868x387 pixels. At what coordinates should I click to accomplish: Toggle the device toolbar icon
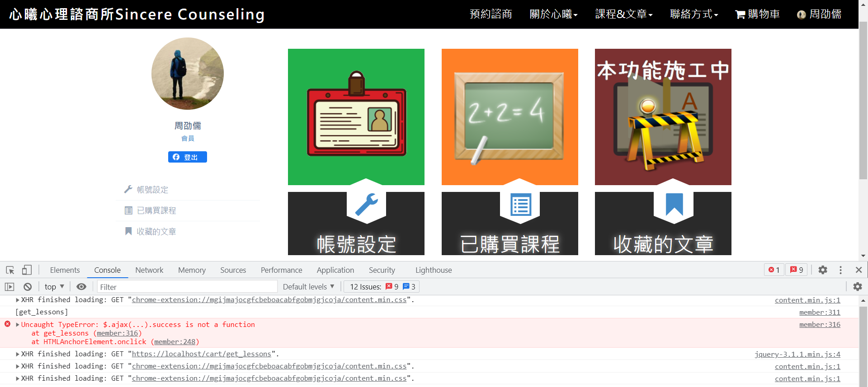(x=27, y=270)
